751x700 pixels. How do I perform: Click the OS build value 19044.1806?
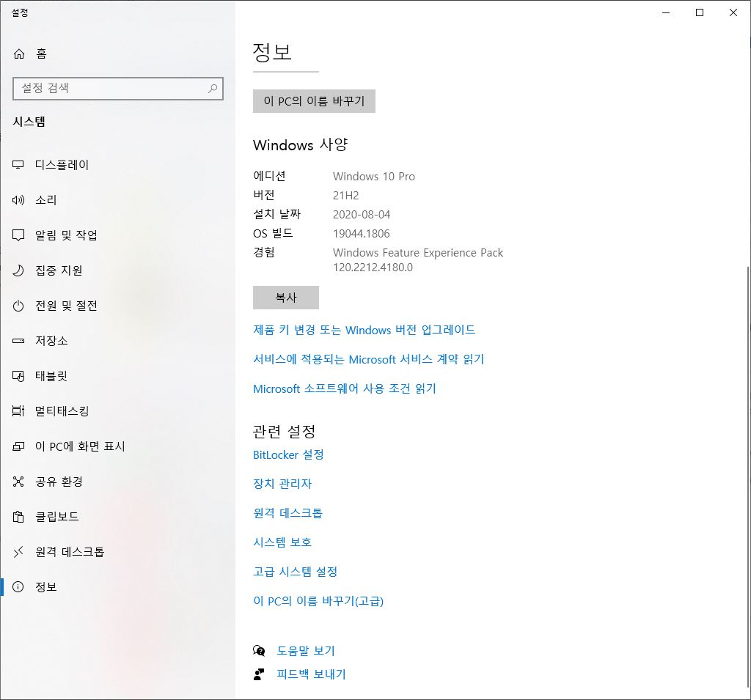[x=361, y=234]
